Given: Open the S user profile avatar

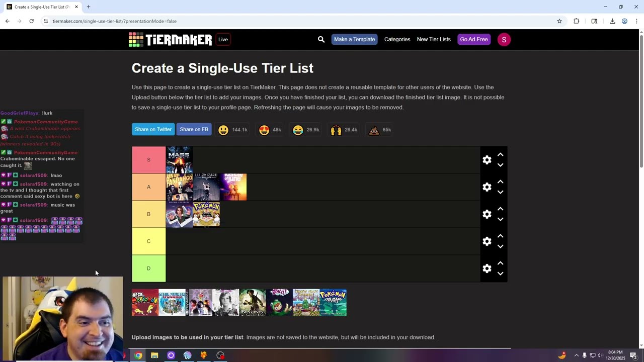Looking at the screenshot, I should [504, 39].
